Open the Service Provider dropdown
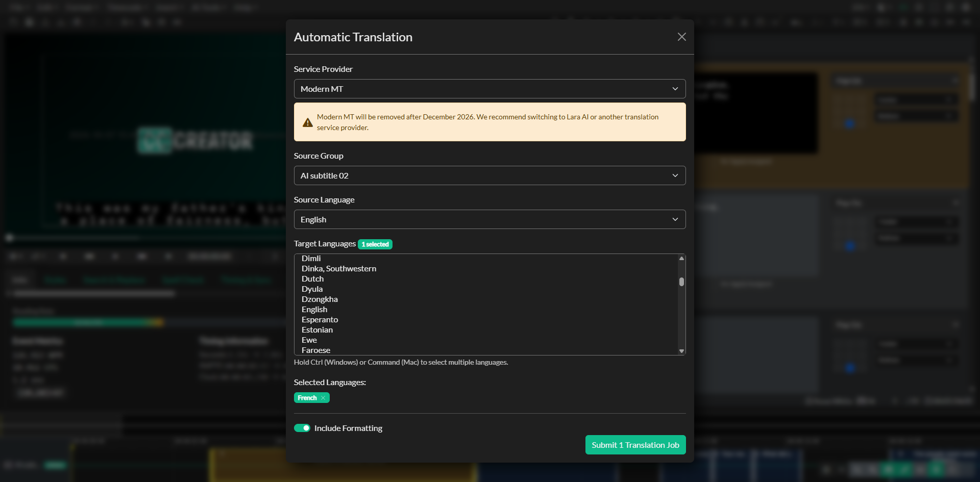Screen dimensions: 980x482 coord(489,89)
